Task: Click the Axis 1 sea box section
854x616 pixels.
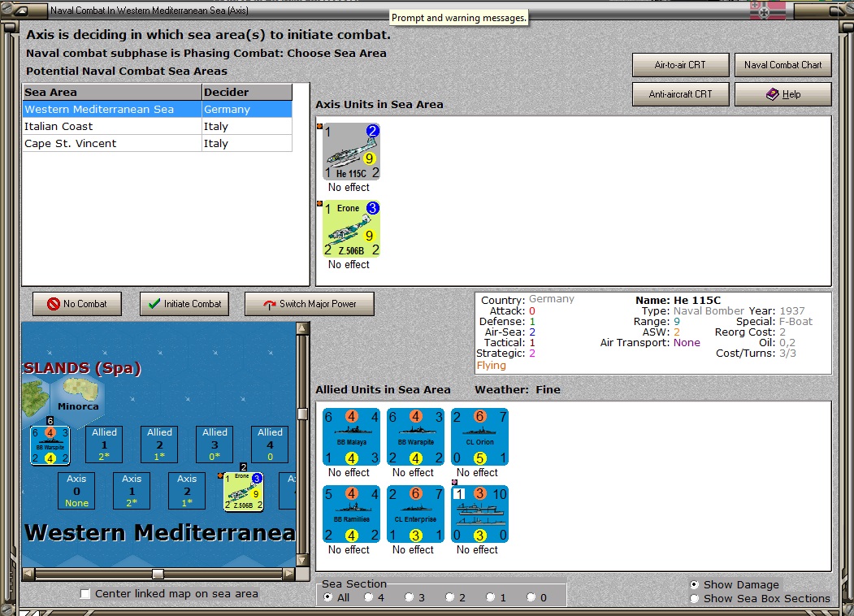Action: pyautogui.click(x=132, y=491)
